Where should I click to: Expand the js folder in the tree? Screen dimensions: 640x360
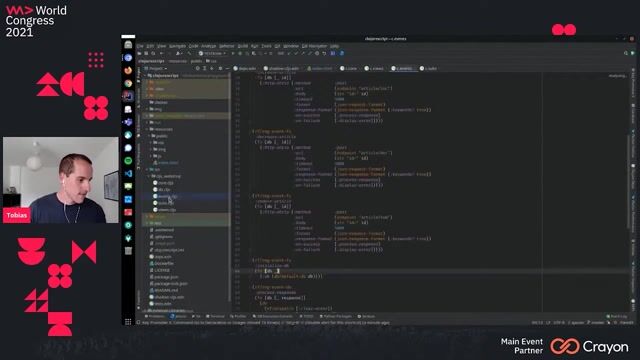pyautogui.click(x=151, y=156)
